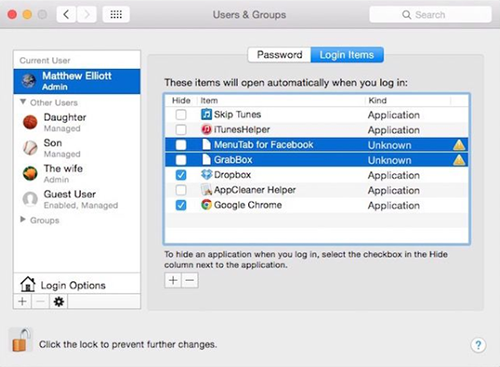Click Son's baseball avatar

click(x=30, y=148)
